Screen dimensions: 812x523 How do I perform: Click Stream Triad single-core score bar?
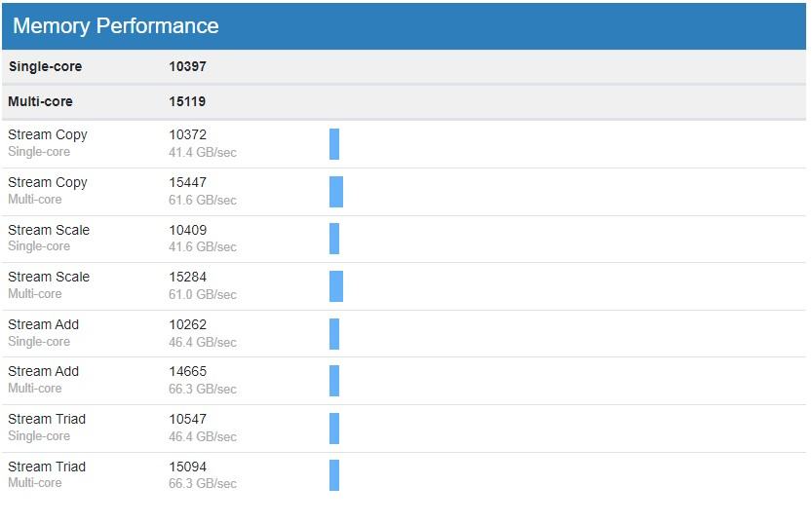(x=334, y=429)
